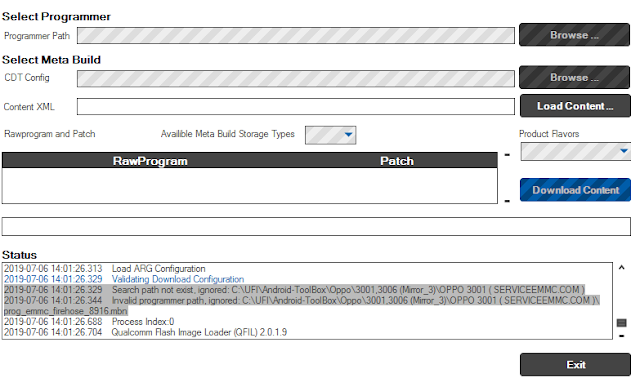Click the 'Rawprogram and Patch' label
This screenshot has width=640, height=387.
coord(50,134)
